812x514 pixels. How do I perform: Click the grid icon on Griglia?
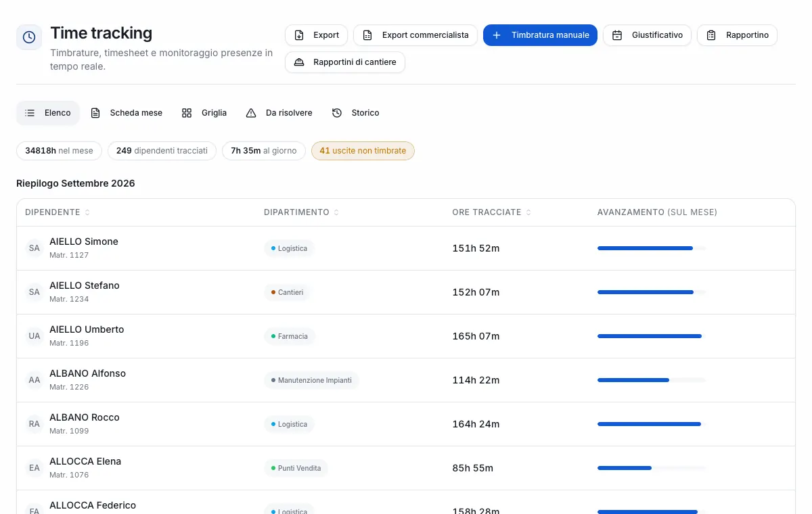pyautogui.click(x=187, y=113)
